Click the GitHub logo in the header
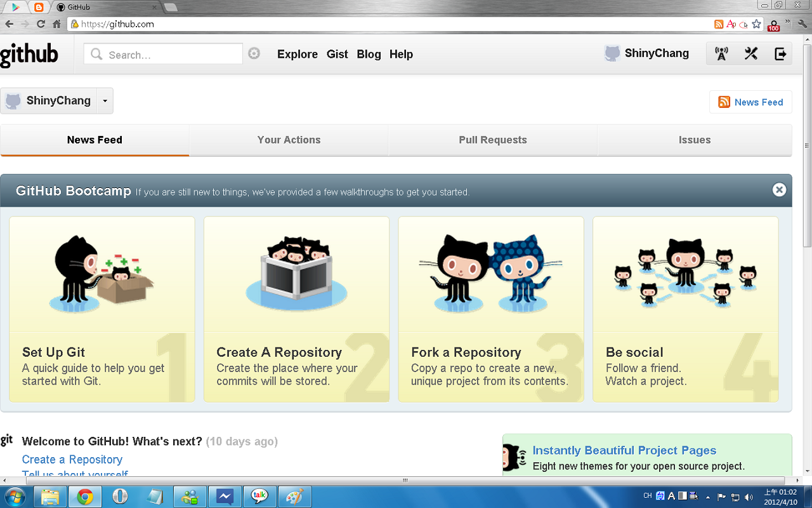The image size is (812, 508). pyautogui.click(x=29, y=55)
